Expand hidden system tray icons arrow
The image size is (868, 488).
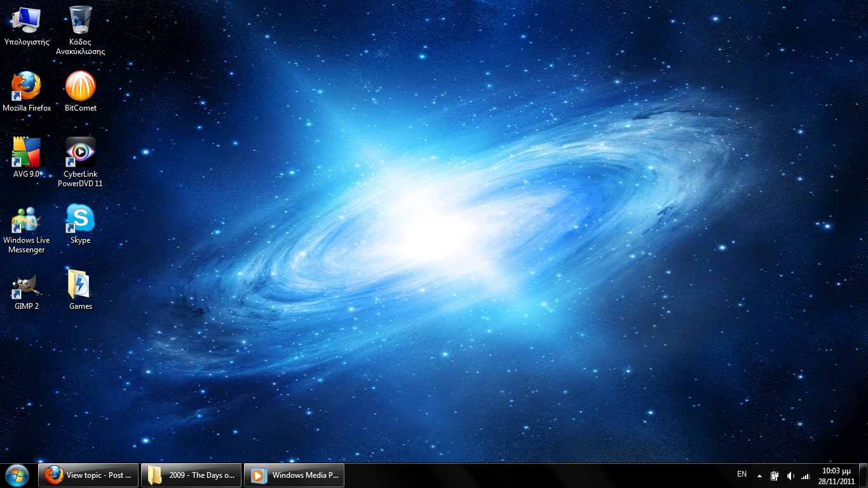coord(759,475)
